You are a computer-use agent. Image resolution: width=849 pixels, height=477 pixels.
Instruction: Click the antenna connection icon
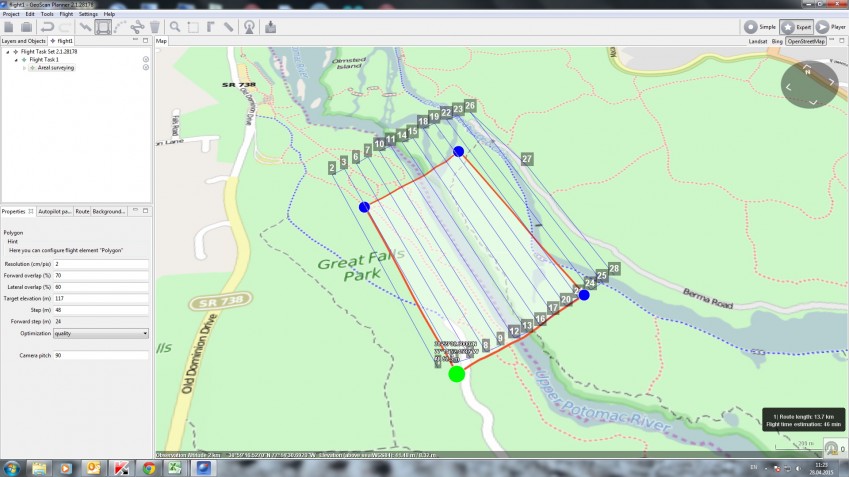point(249,27)
